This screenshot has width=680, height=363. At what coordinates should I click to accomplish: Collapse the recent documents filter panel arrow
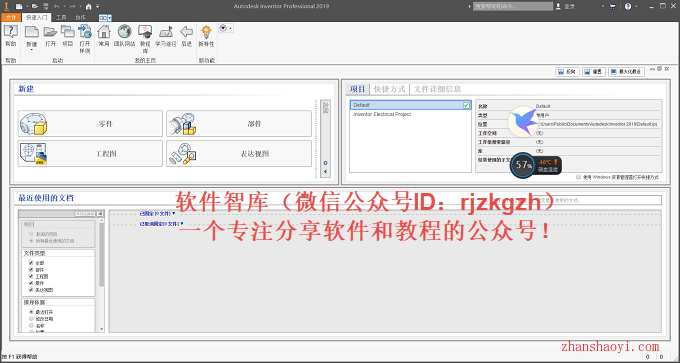[100, 213]
